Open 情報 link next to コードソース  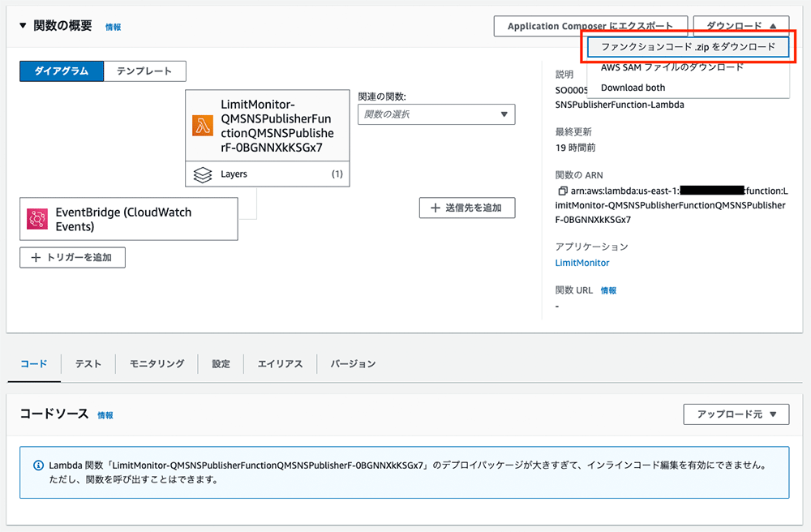(105, 415)
